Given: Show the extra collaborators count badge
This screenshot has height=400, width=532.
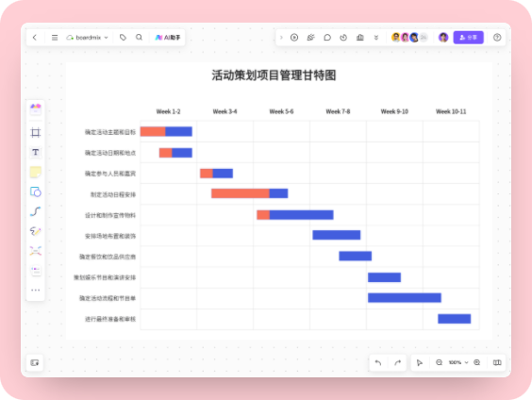Looking at the screenshot, I should click(x=424, y=38).
